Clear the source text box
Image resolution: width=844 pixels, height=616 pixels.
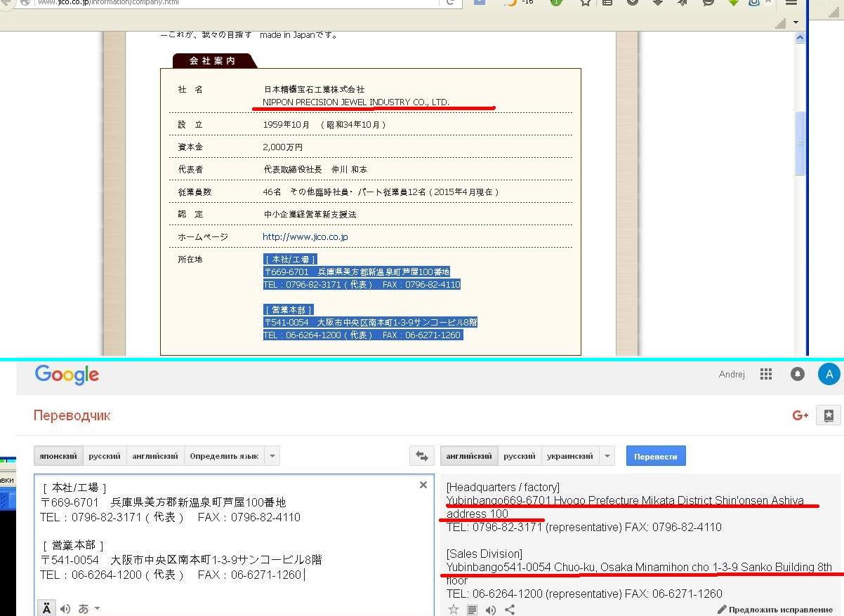[x=423, y=485]
